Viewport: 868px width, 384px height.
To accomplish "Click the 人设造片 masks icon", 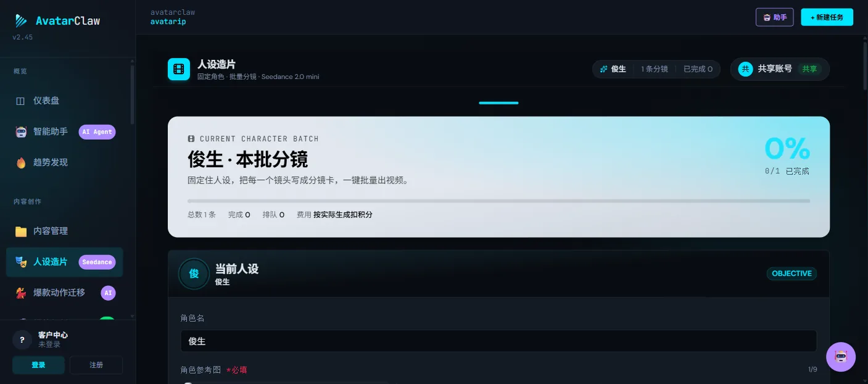I will pyautogui.click(x=21, y=262).
